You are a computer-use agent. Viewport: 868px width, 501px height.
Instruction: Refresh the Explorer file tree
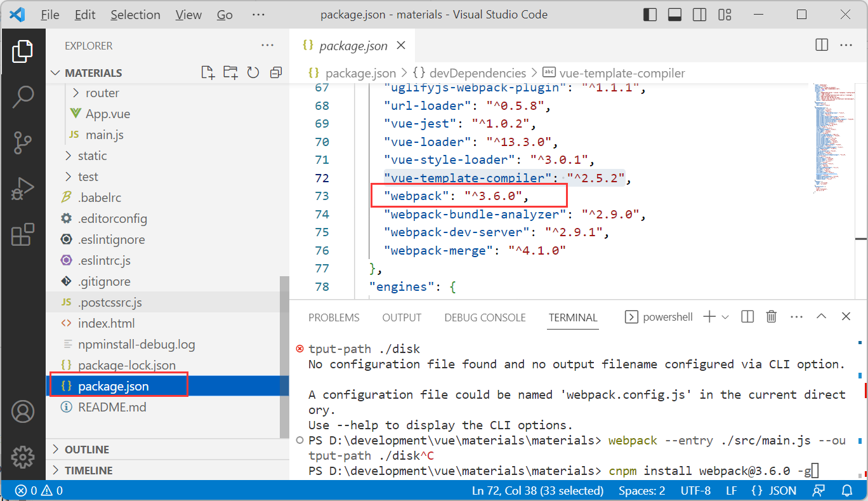253,72
